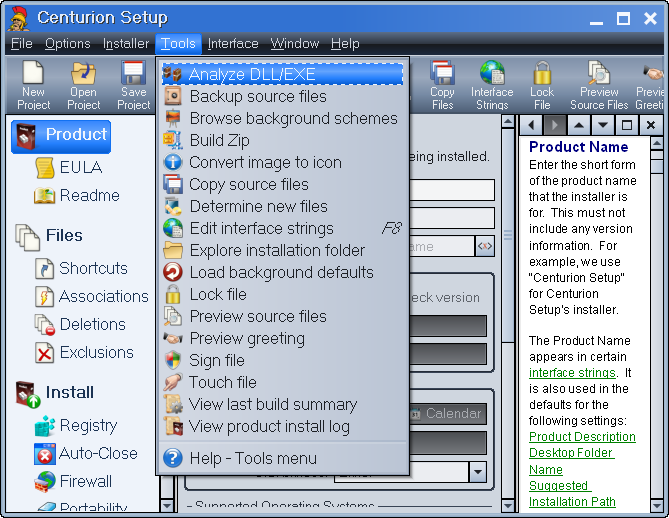The image size is (669, 518).
Task: Choose Copy source files menu item
Action: (x=282, y=184)
